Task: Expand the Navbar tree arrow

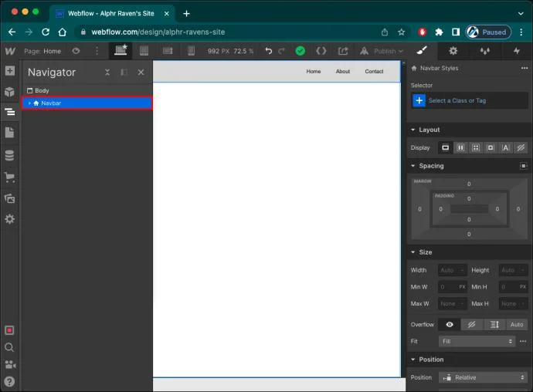Action: pyautogui.click(x=29, y=103)
